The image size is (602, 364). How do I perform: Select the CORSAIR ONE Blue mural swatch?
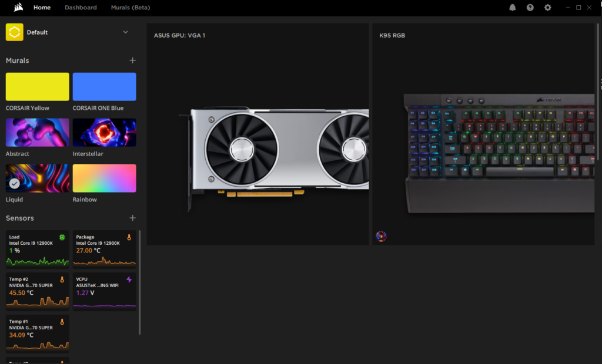(105, 87)
